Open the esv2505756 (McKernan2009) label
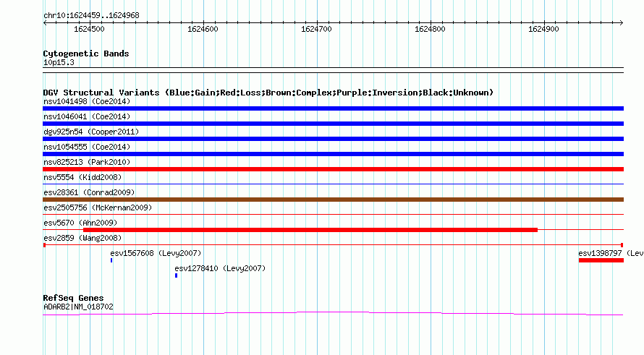Viewport: 644px width, 355px height. pos(98,208)
